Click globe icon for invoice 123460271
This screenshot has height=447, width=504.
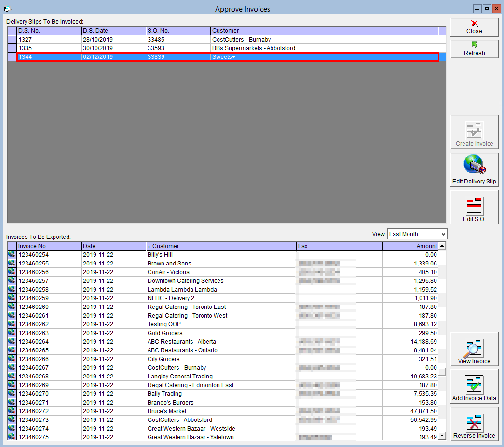pyautogui.click(x=12, y=402)
